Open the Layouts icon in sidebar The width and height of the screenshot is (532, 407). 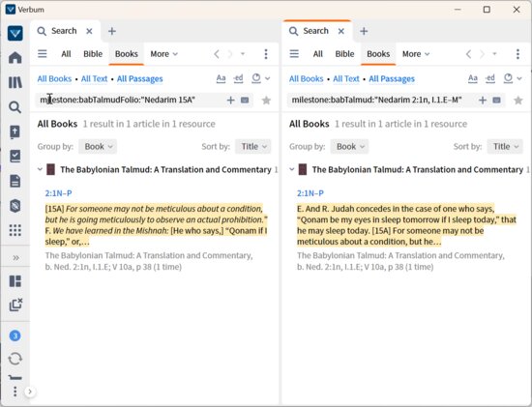tap(15, 281)
